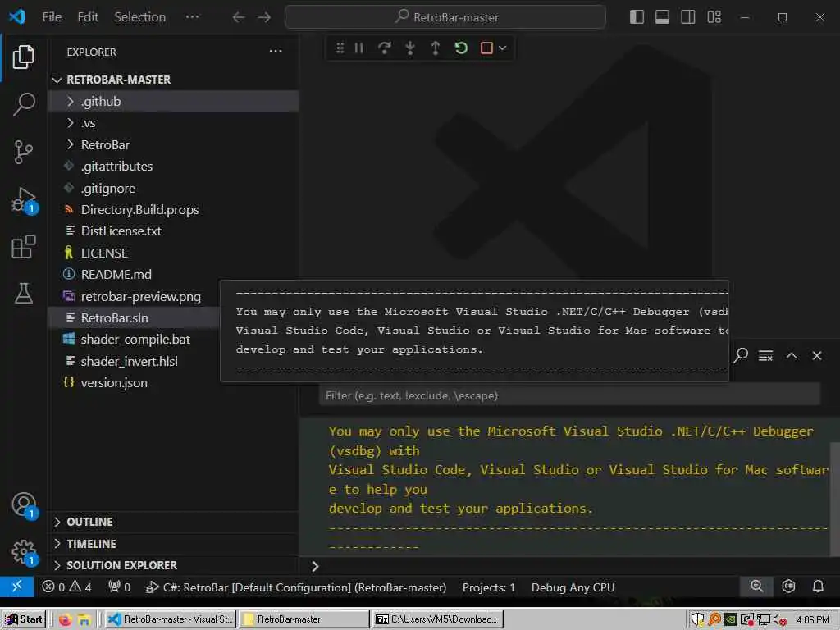Image resolution: width=840 pixels, height=630 pixels.
Task: Restart the debug session
Action: (461, 48)
